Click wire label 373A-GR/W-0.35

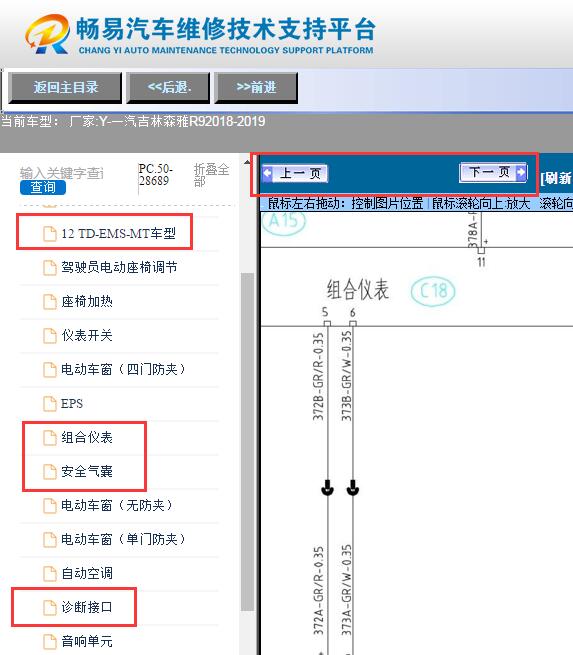[x=346, y=590]
